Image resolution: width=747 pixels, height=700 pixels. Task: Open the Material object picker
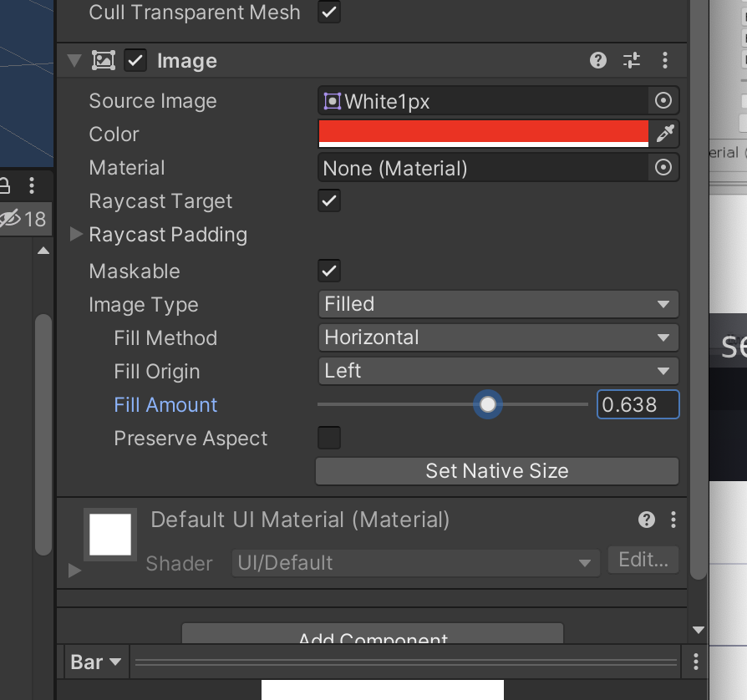(663, 167)
